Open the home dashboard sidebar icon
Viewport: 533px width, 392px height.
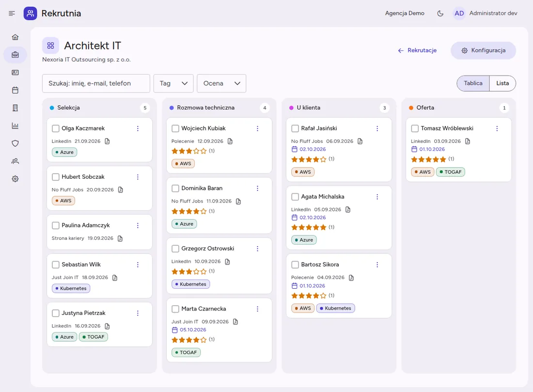(16, 37)
